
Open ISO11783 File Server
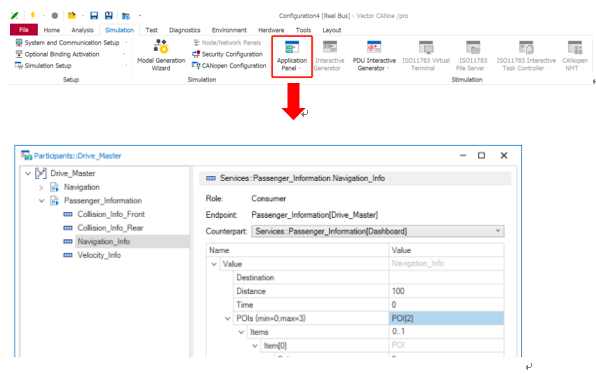click(473, 56)
